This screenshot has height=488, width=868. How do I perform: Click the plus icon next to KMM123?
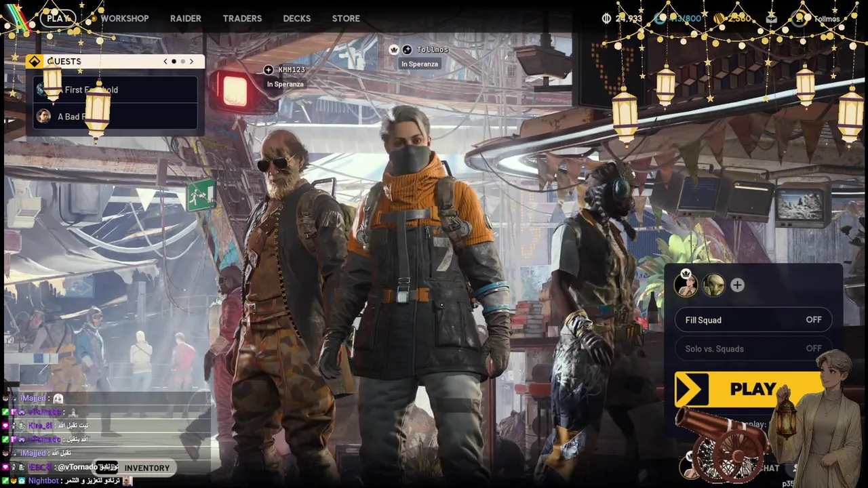(269, 70)
